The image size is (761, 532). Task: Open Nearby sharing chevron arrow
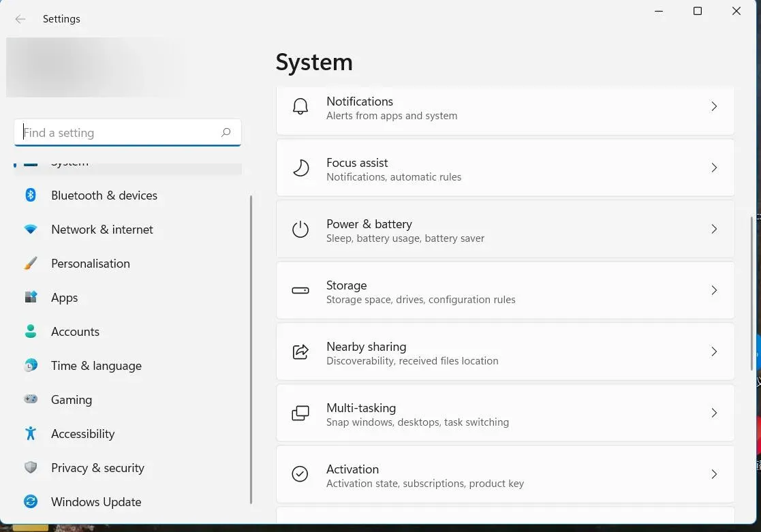click(x=714, y=351)
